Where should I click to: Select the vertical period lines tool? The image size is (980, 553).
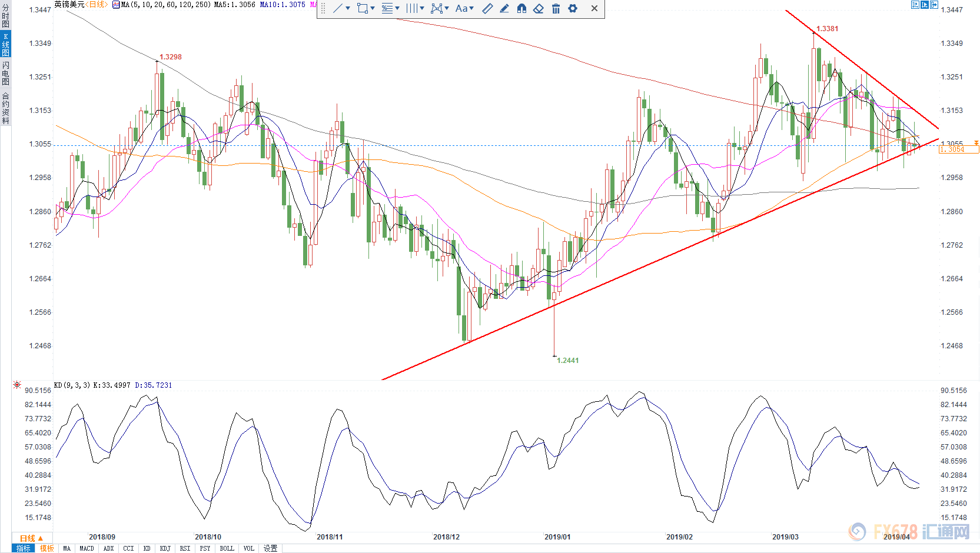[411, 8]
